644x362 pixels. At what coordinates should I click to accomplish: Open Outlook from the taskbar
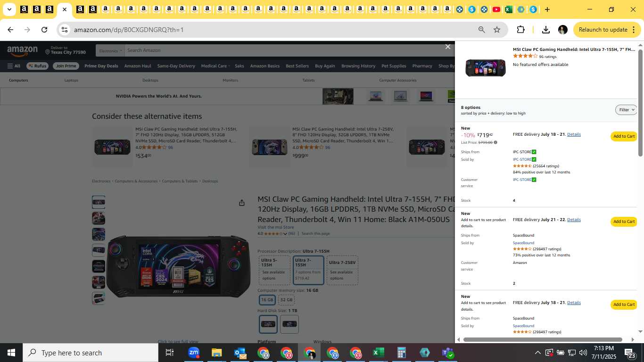pos(240,353)
